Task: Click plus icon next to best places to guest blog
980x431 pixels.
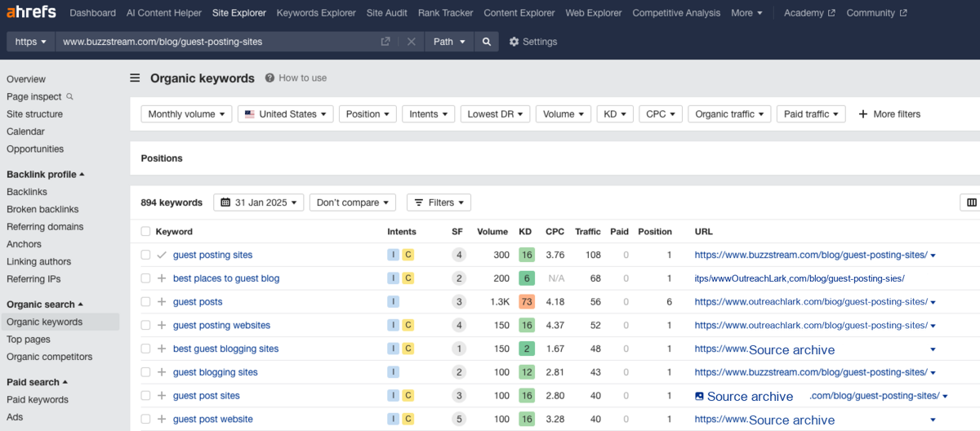Action: (x=162, y=278)
